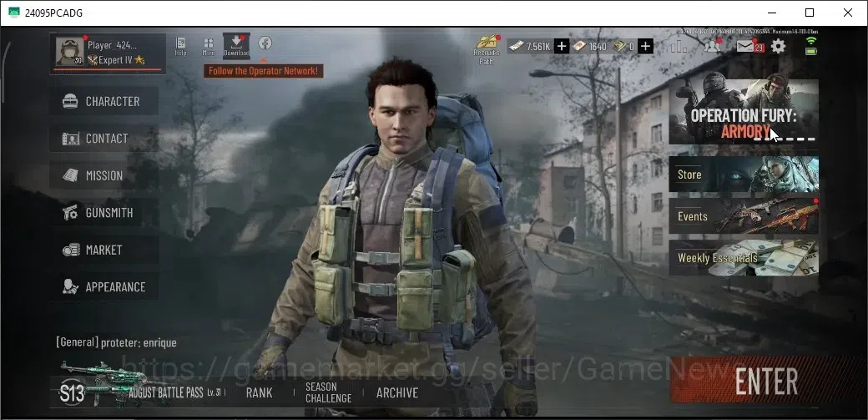Minimize the 24095PCADG window
868x420 pixels.
click(771, 13)
